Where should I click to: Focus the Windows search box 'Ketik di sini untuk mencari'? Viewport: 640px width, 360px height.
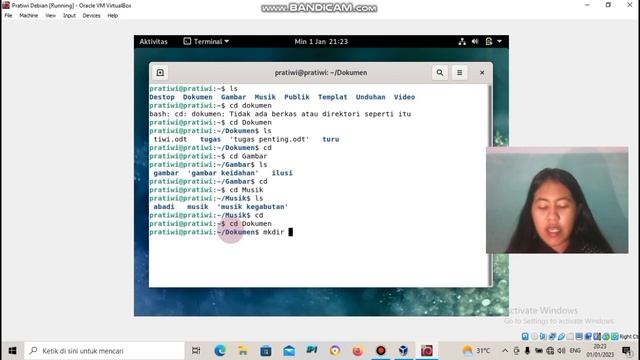(x=104, y=351)
